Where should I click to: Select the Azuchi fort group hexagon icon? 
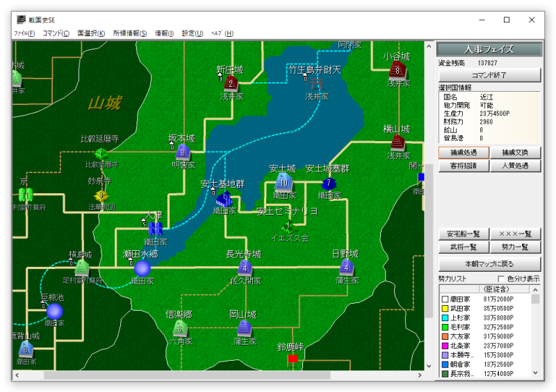329,183
